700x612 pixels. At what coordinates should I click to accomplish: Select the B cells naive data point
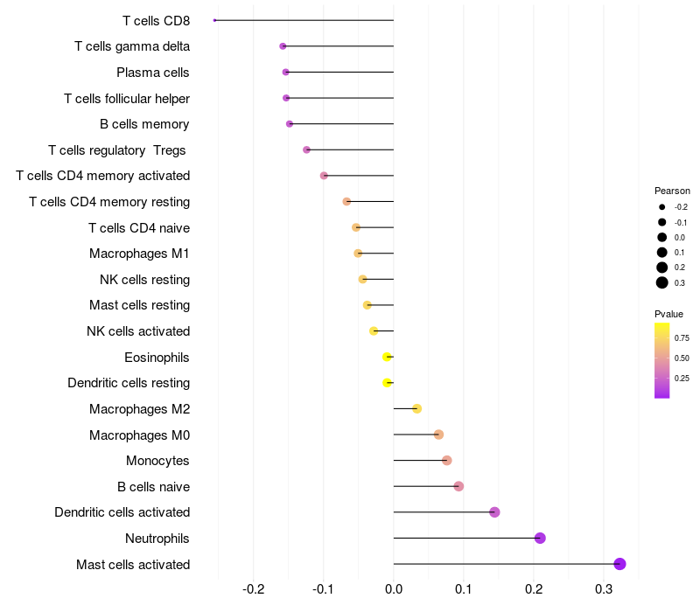tap(458, 486)
